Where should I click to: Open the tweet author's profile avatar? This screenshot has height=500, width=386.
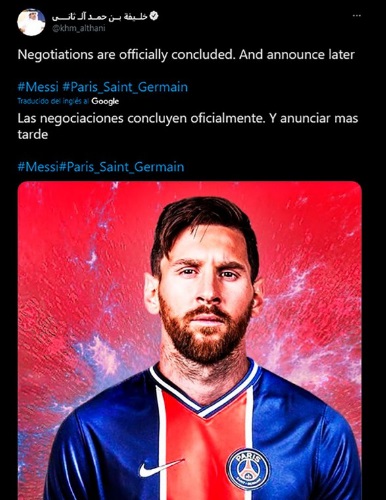pos(31,22)
